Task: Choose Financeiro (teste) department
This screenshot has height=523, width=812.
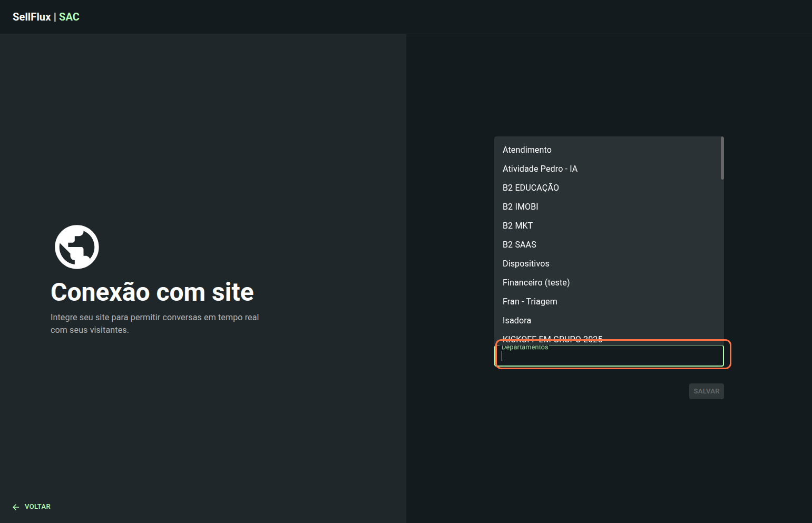Action: 536,283
